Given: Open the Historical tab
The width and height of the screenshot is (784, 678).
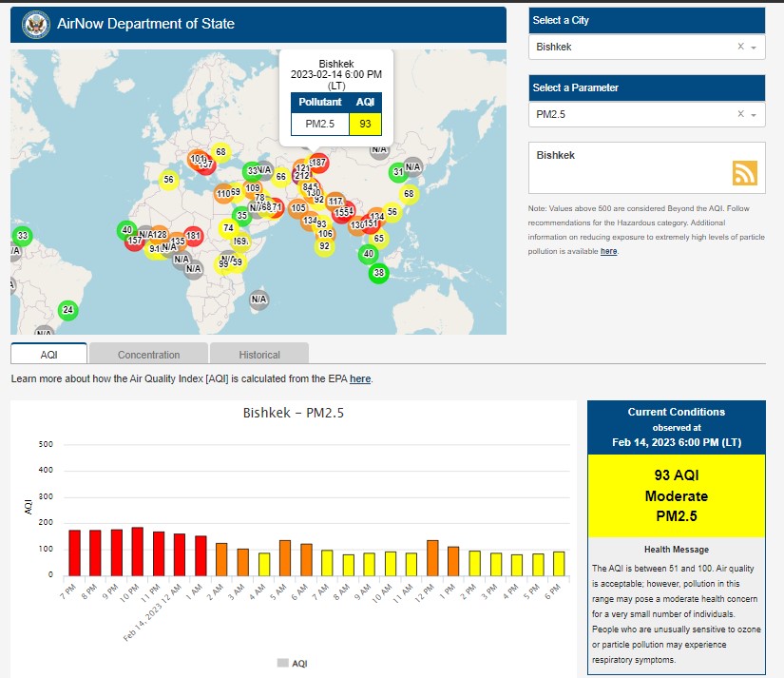Looking at the screenshot, I should [259, 355].
